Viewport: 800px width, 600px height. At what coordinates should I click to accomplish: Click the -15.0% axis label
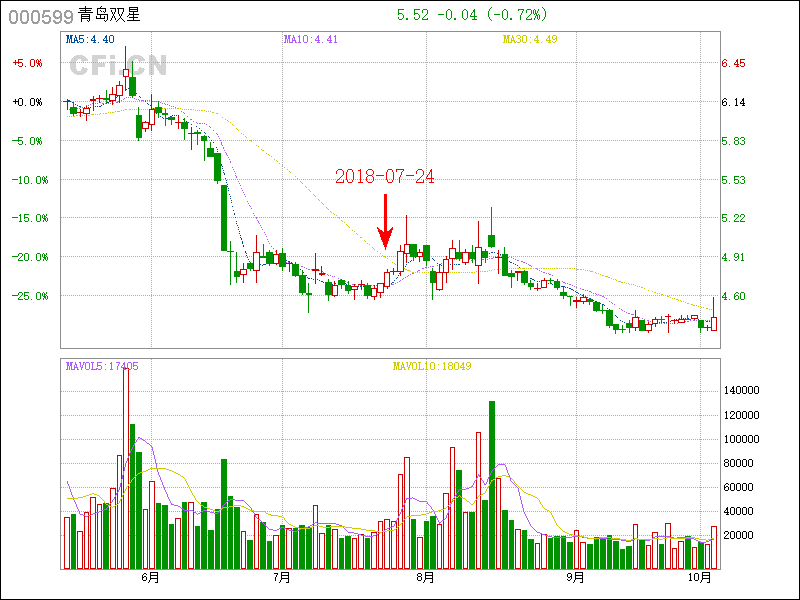pos(30,218)
